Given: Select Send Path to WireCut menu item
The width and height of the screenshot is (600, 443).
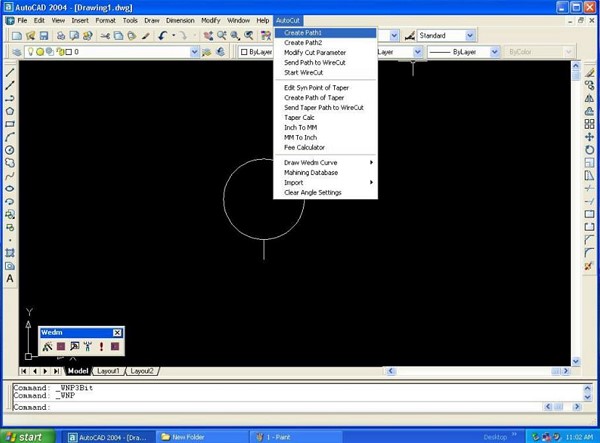Looking at the screenshot, I should [314, 62].
